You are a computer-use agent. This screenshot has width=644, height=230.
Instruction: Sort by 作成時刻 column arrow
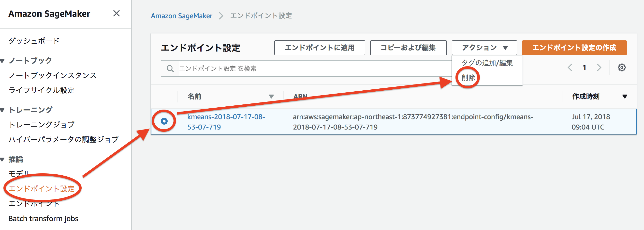pos(625,97)
